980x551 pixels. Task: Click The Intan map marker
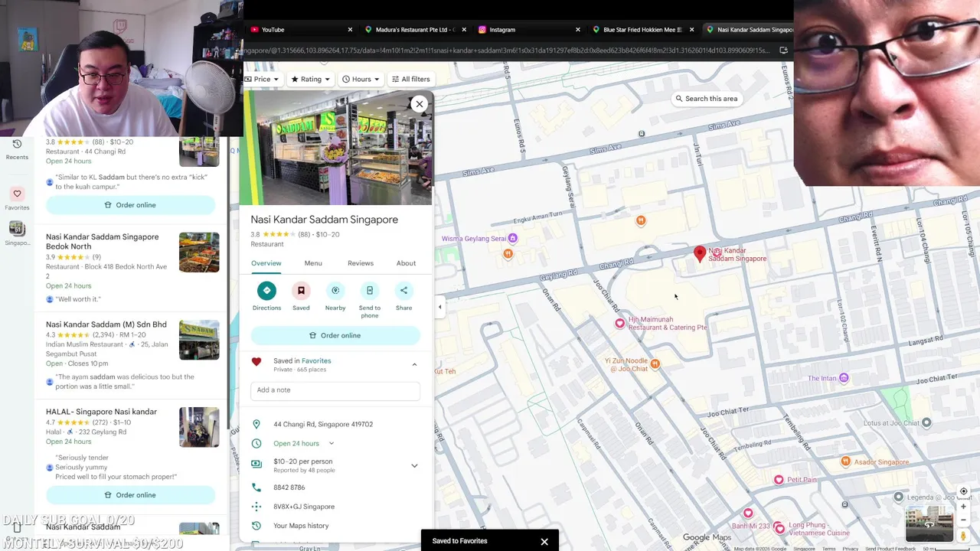[x=844, y=378]
